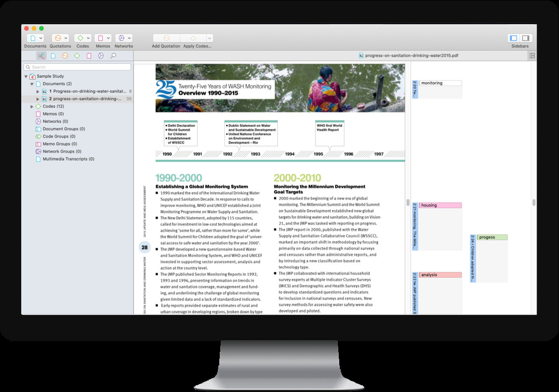Click the Memo Groups (0) icon
The image size is (559, 392).
coord(38,144)
